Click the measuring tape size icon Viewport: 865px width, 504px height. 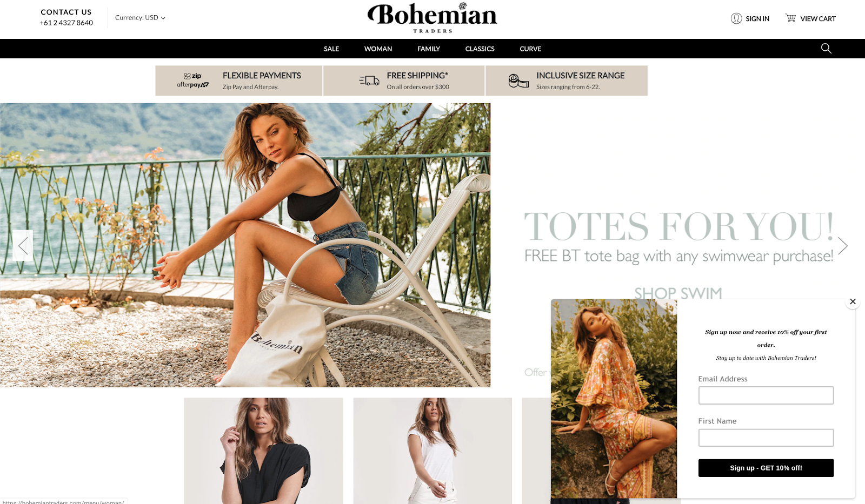point(518,81)
